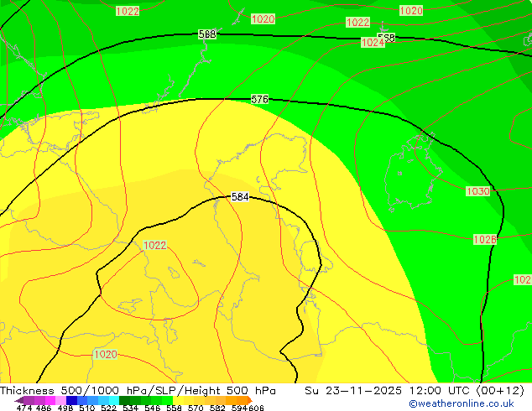Click the 1024 isobar label

click(x=373, y=43)
